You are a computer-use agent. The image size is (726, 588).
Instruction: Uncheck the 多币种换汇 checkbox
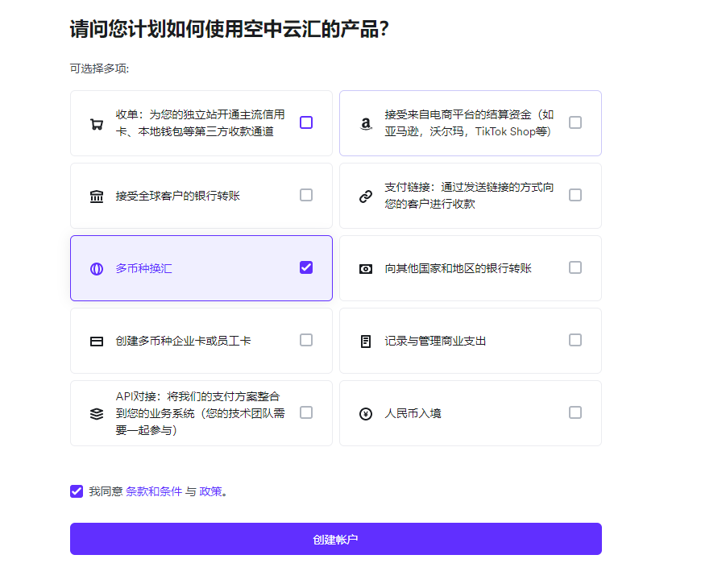coord(306,267)
